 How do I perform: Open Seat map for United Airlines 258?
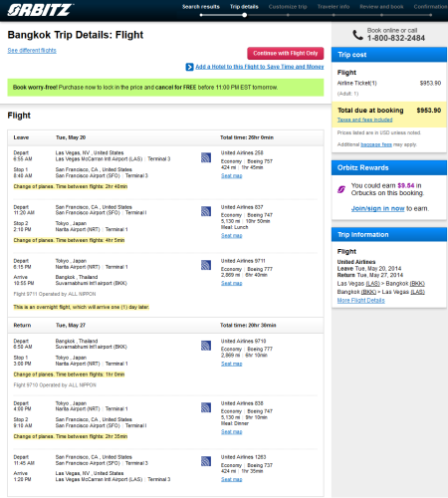232,176
